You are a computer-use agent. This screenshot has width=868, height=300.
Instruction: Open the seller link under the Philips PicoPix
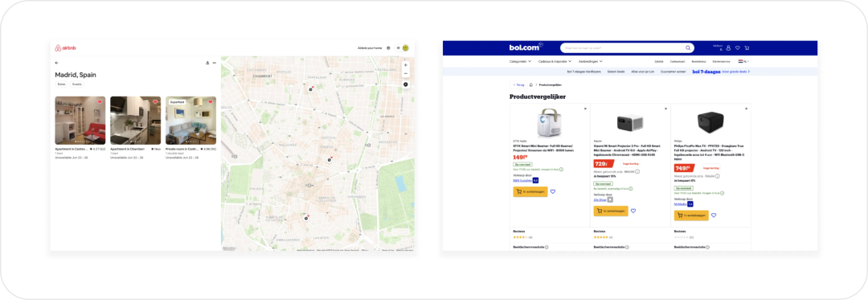680,203
